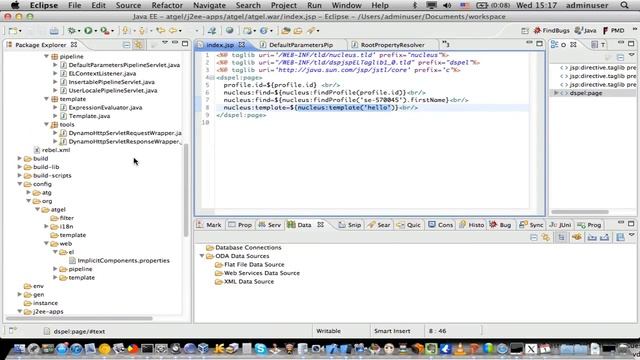Screen dimensions: 640x360
Task: Open the Properties view tab
Action: click(240, 225)
